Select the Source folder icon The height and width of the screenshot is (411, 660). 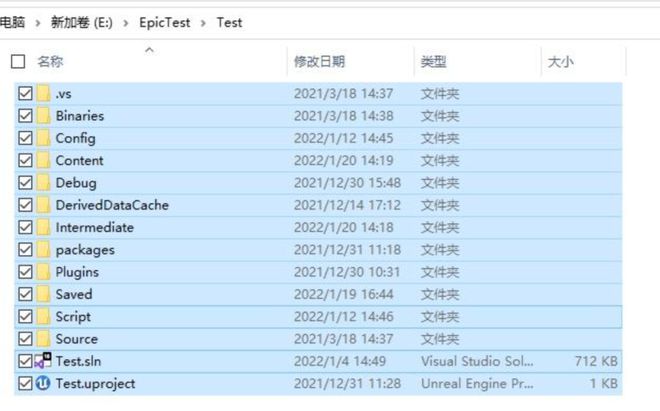pyautogui.click(x=44, y=339)
